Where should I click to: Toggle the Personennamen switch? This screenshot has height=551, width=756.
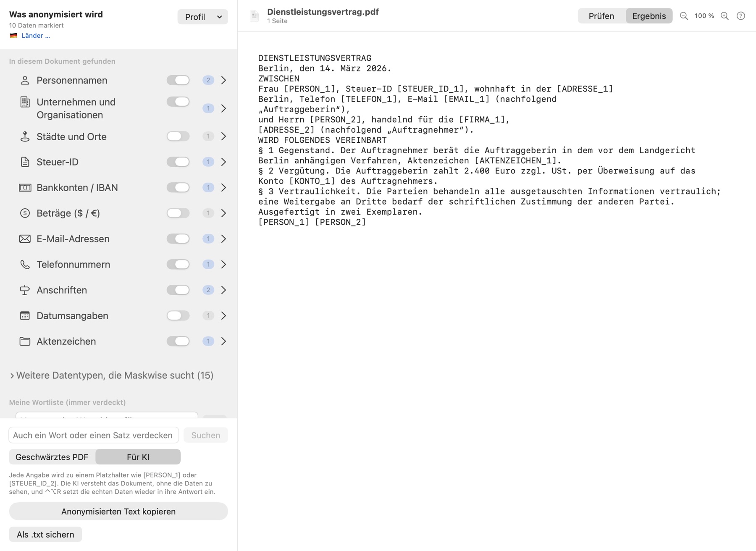click(178, 80)
